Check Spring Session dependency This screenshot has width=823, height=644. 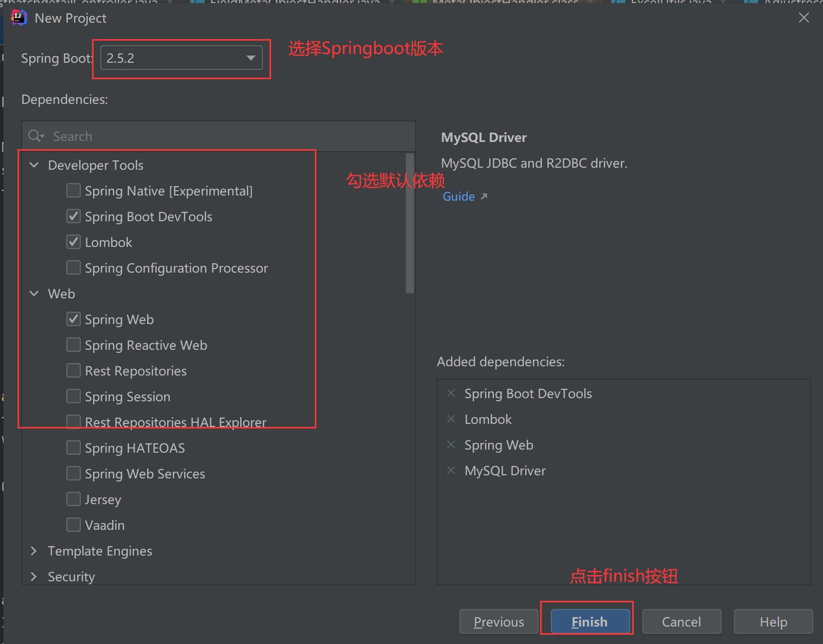pyautogui.click(x=74, y=397)
